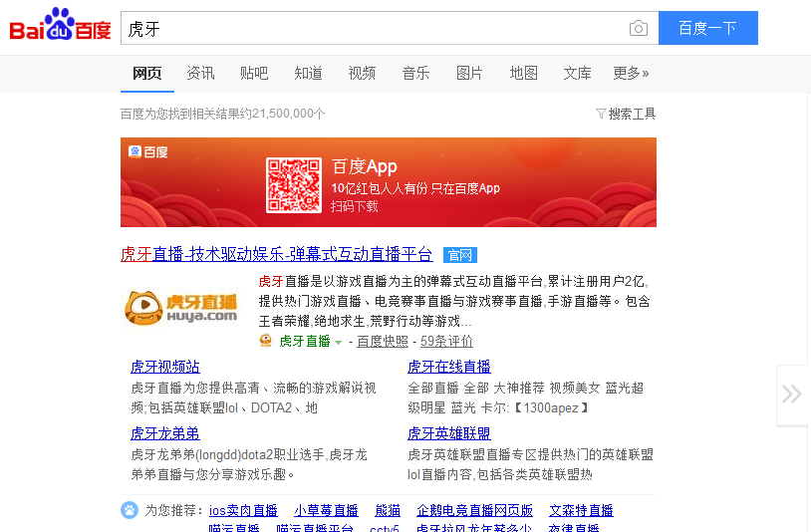Open recommended 熊猫 link
The height and width of the screenshot is (532, 811).
[388, 511]
